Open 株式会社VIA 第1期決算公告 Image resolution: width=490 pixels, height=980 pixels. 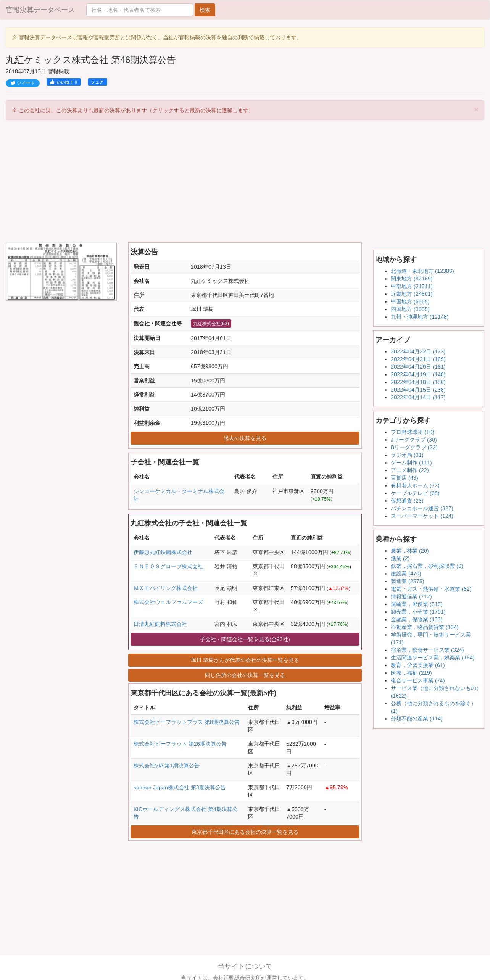point(166,766)
